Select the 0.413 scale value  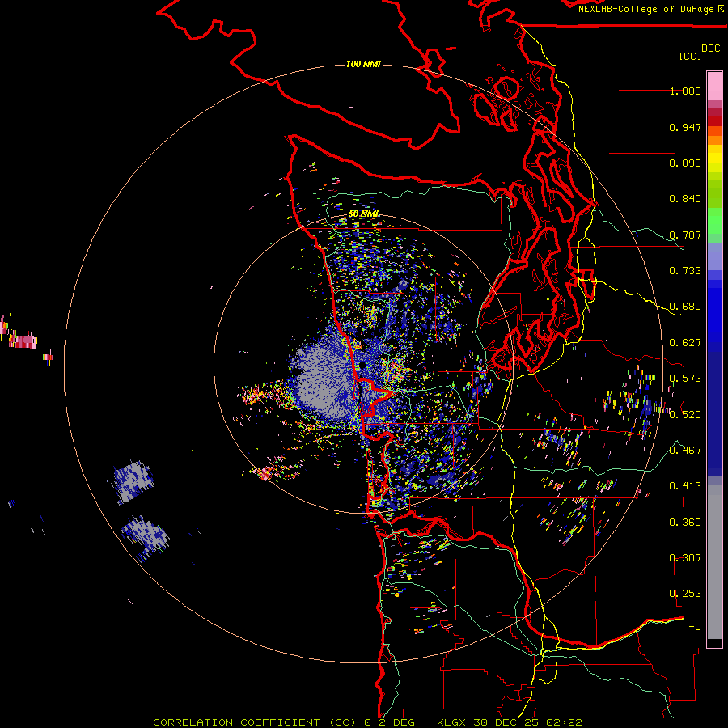pos(685,486)
